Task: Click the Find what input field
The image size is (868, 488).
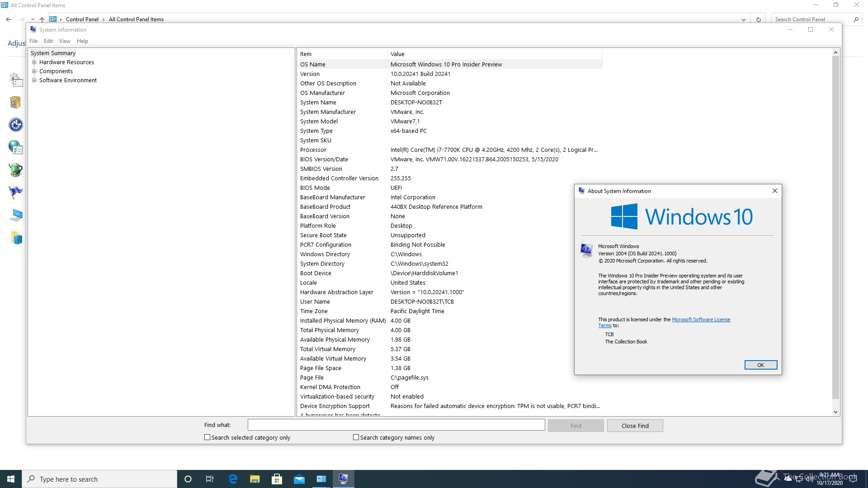Action: coord(396,425)
